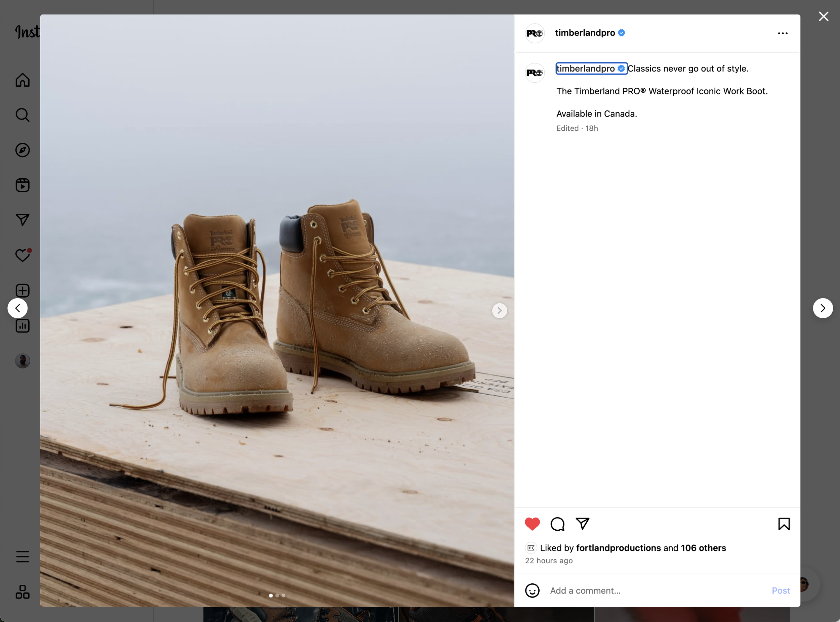
Task: Toggle the save bookmark for this post
Action: tap(784, 524)
